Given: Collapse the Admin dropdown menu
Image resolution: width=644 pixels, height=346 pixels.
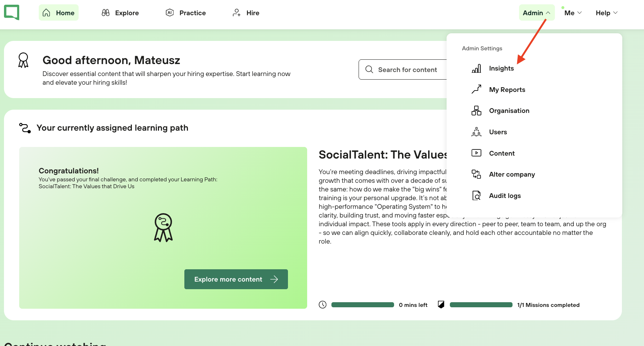Looking at the screenshot, I should [536, 13].
